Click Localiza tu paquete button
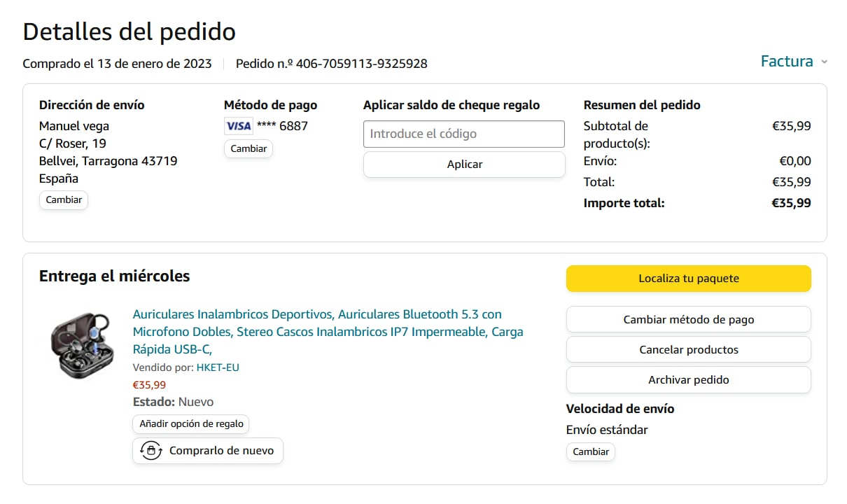This screenshot has width=847, height=504. click(x=688, y=279)
